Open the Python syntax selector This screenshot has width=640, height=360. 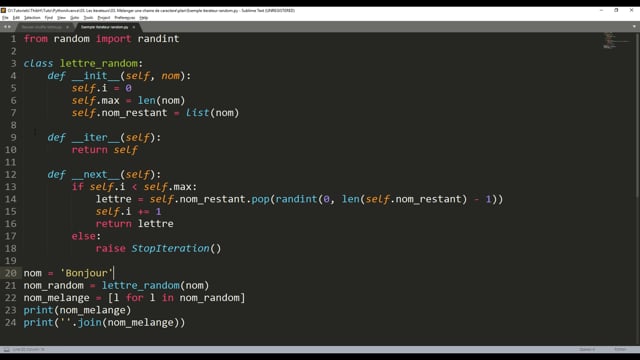point(620,349)
